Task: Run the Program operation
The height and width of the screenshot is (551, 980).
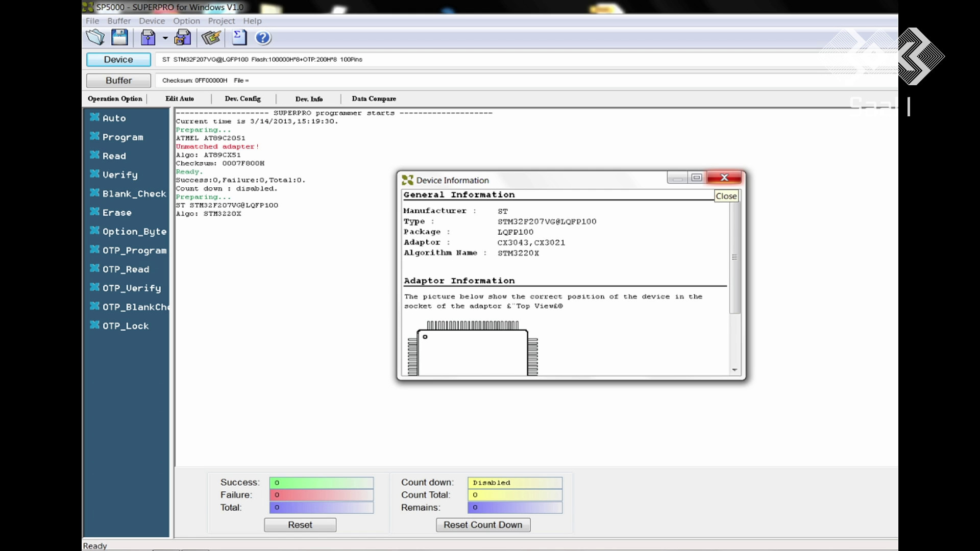Action: [x=117, y=137]
